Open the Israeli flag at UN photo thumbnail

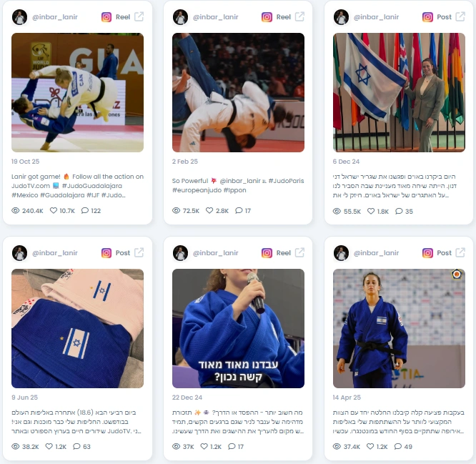click(x=399, y=93)
